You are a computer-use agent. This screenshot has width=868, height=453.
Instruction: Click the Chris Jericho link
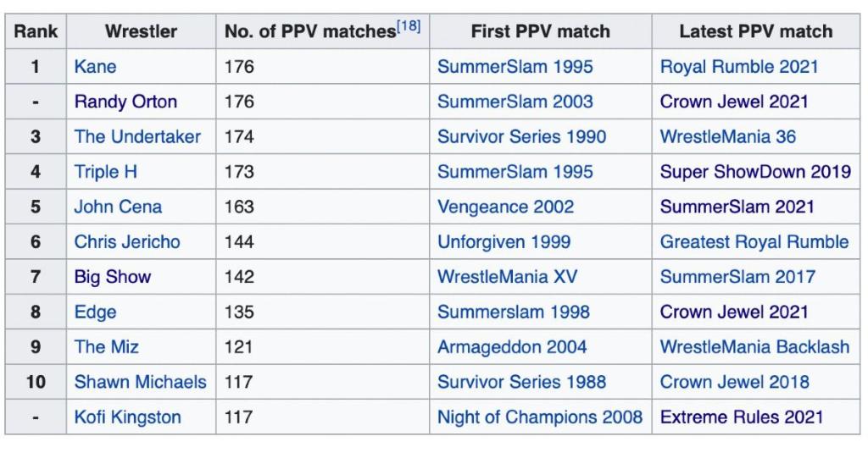127,241
